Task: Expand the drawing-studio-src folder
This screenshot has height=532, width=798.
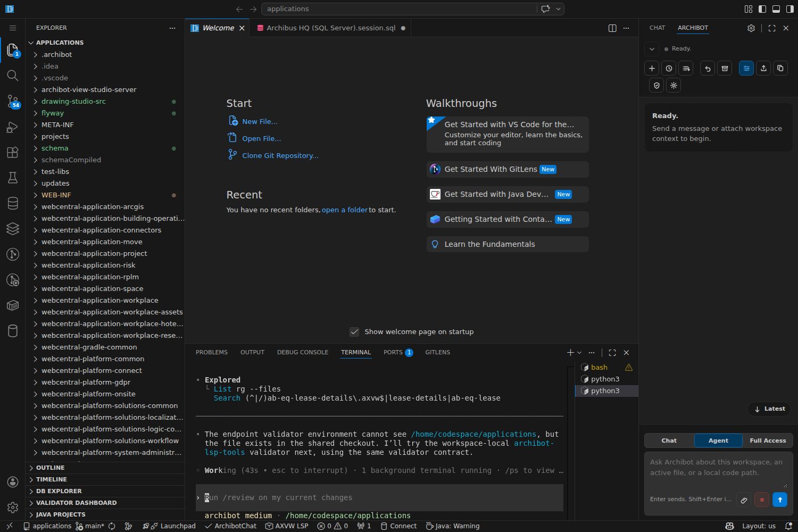Action: coord(105,101)
